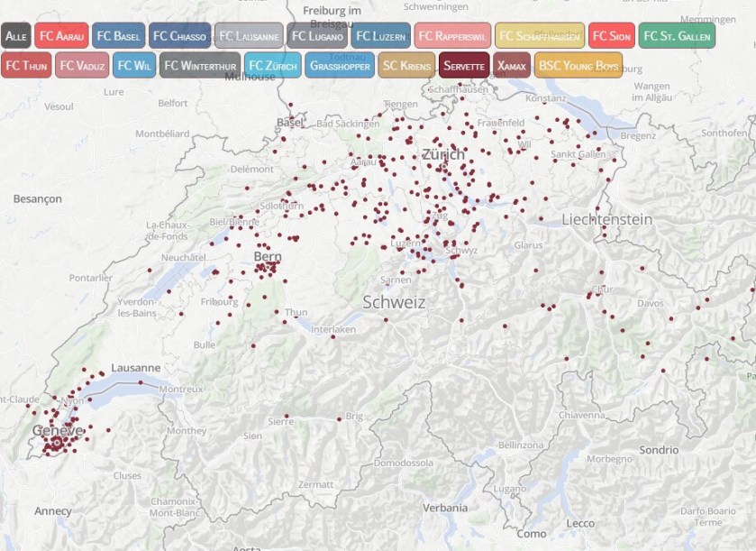Show FC Basel fan locations
Image resolution: width=756 pixels, height=551 pixels.
(x=118, y=36)
